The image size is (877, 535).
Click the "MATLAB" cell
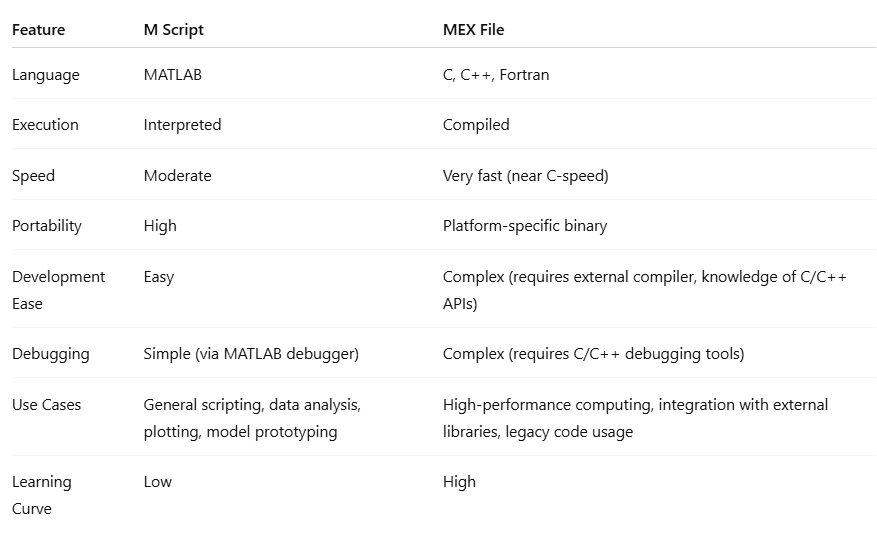click(172, 75)
